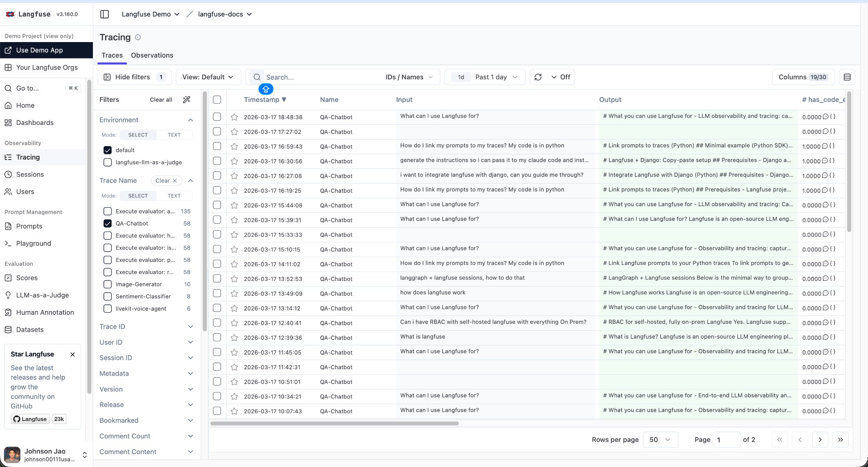This screenshot has width=868, height=467.
Task: Switch to the Observations tab
Action: click(x=152, y=56)
